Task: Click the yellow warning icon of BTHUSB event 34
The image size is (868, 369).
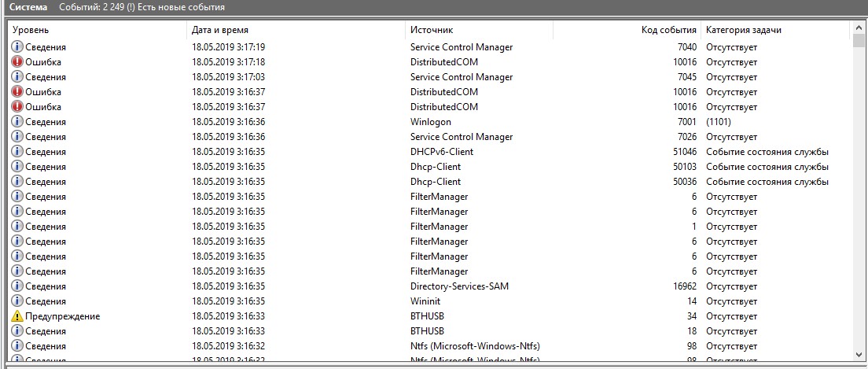Action: [x=18, y=316]
